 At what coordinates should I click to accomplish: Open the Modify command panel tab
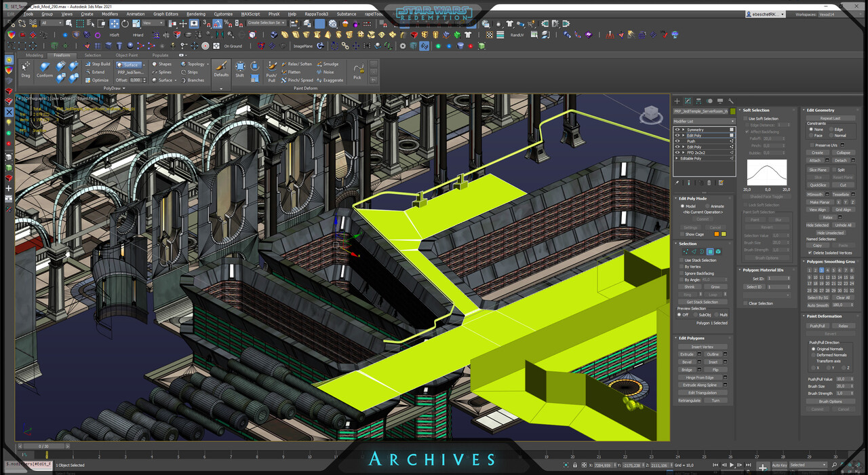(688, 100)
